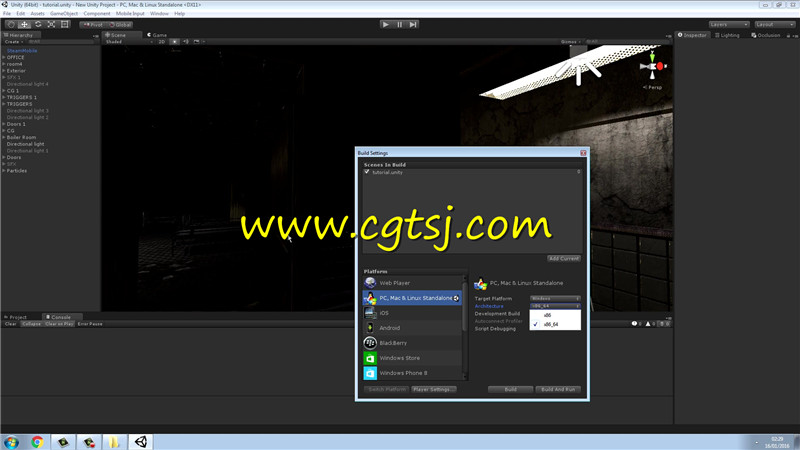Screen dimensions: 800x450
Task: Toggle Error Pause in Console
Action: point(90,324)
